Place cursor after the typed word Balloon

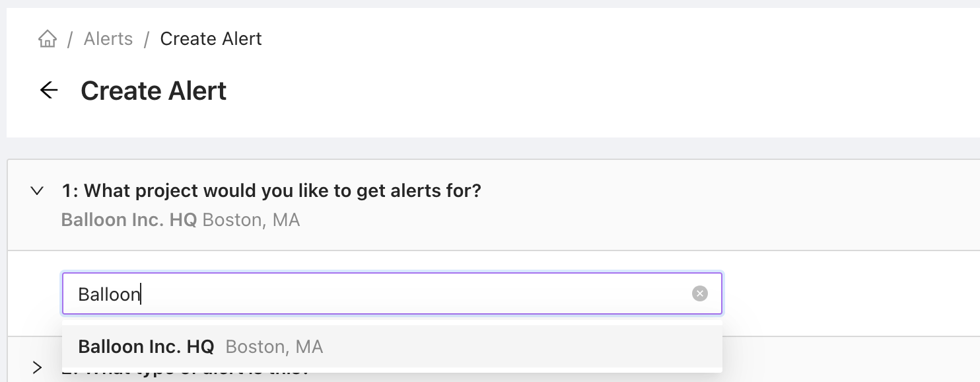point(142,293)
